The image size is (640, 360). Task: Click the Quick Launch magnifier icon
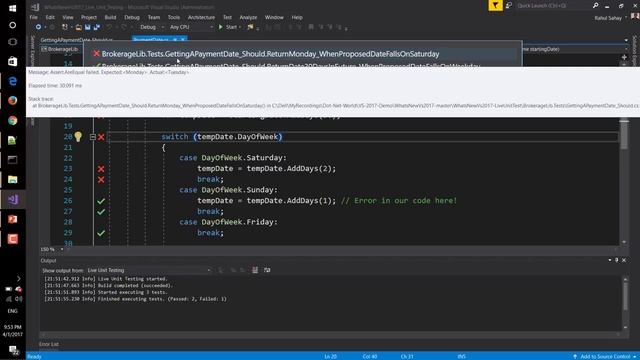click(596, 5)
